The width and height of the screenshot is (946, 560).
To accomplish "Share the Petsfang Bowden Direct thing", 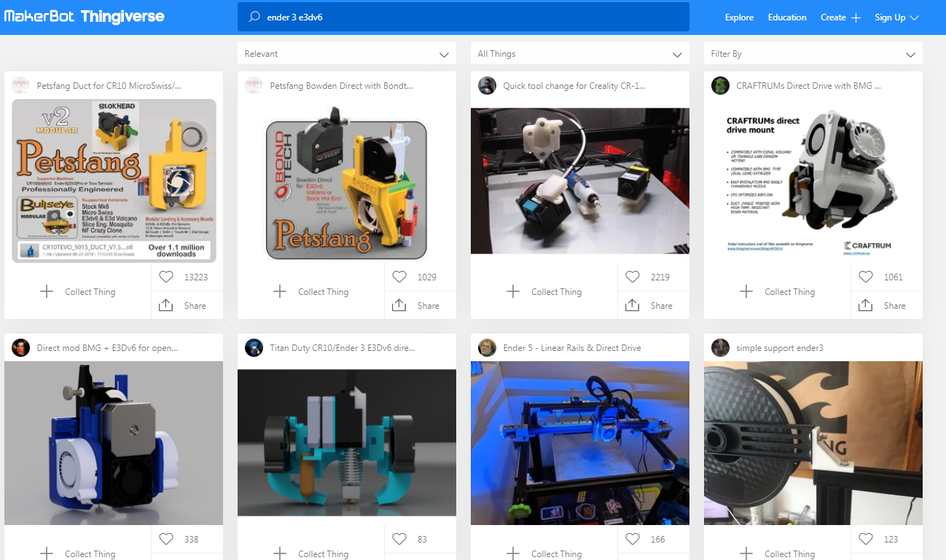I will coord(415,305).
